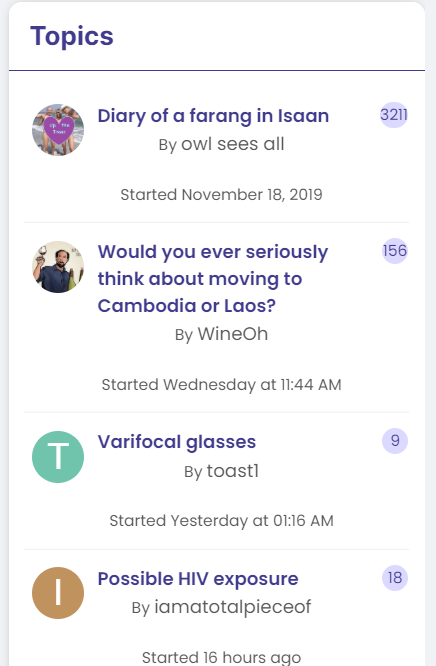
Task: Click the 156 replies badge
Action: click(x=395, y=251)
